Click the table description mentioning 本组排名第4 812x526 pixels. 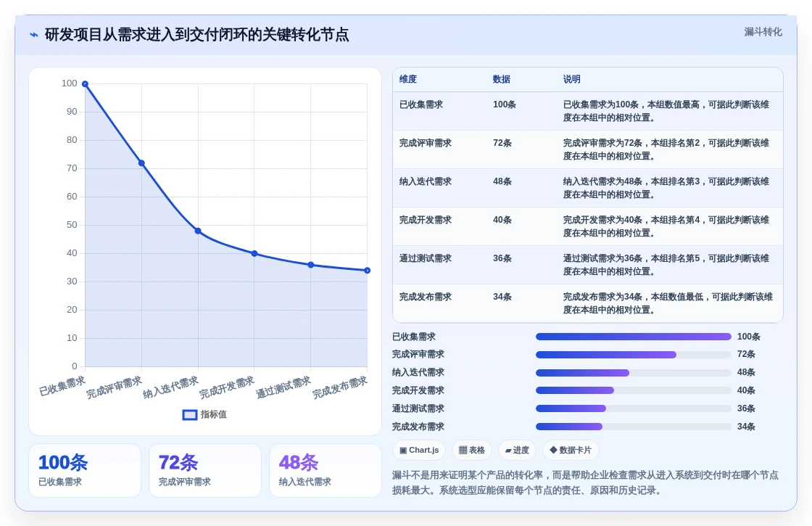point(666,226)
